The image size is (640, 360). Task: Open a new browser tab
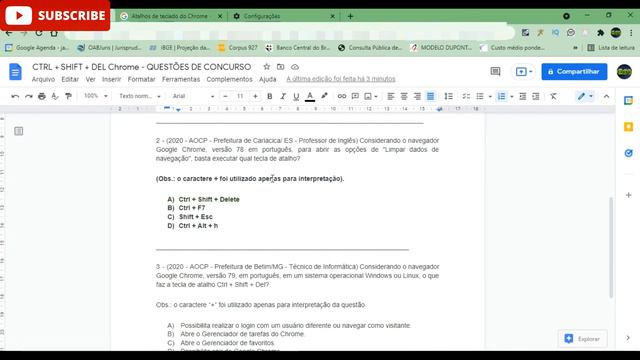(350, 16)
